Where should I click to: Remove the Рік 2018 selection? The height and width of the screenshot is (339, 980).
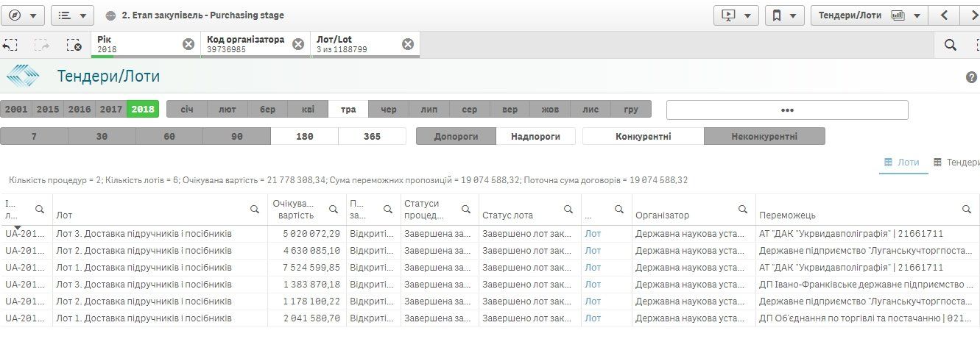point(188,44)
